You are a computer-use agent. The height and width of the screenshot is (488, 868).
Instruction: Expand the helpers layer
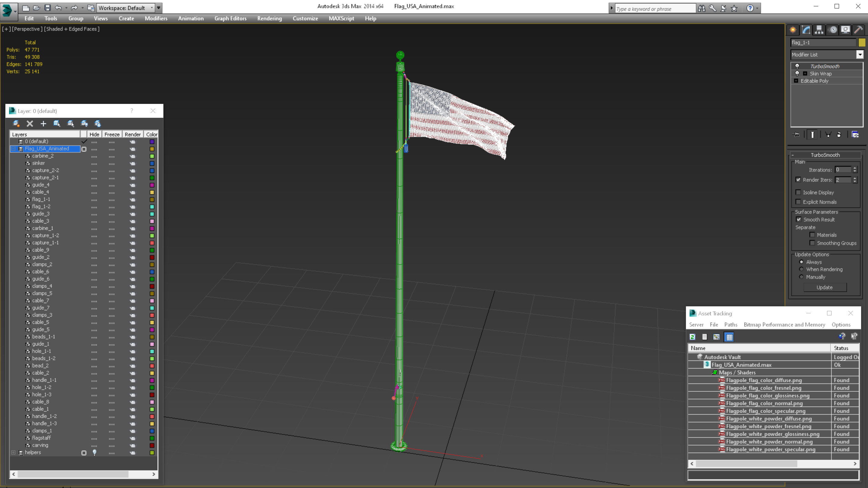(14, 453)
